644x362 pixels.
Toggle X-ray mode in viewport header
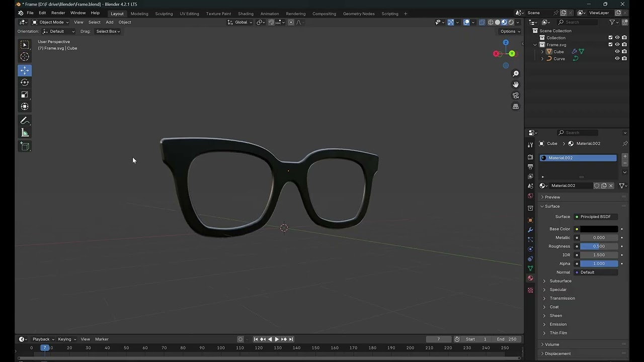[x=482, y=22]
